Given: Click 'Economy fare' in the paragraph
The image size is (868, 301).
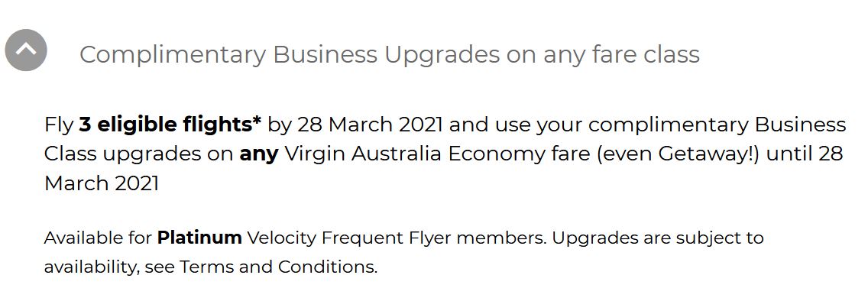Looking at the screenshot, I should (x=519, y=154).
